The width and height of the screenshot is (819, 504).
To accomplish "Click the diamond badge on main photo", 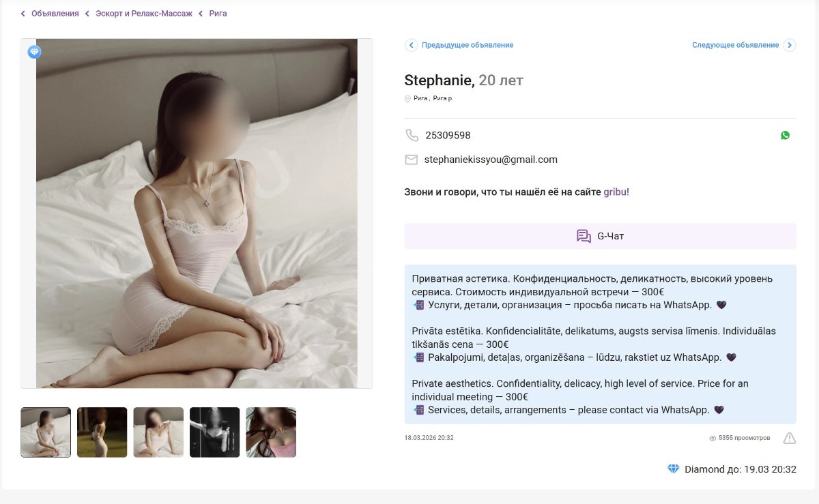I will [34, 52].
